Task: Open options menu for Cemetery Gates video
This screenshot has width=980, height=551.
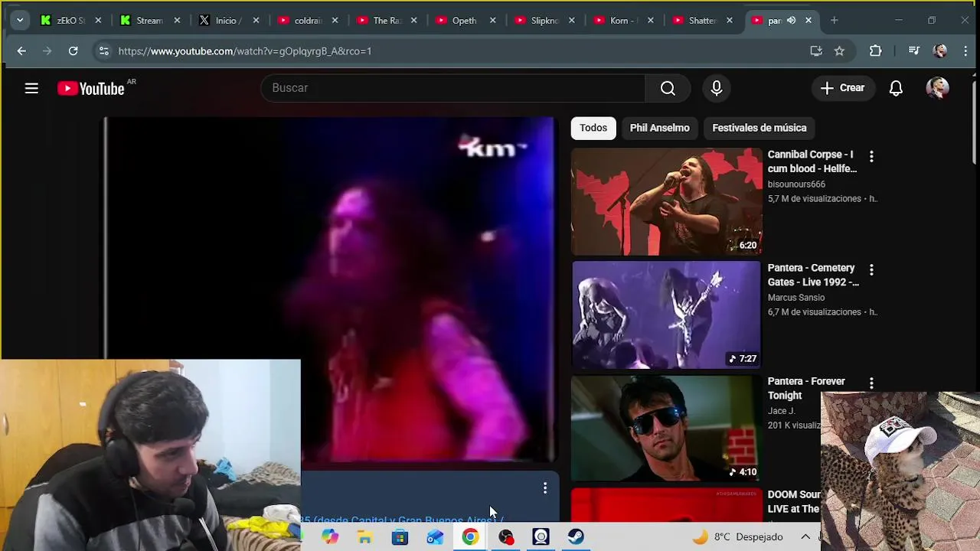Action: point(871,269)
